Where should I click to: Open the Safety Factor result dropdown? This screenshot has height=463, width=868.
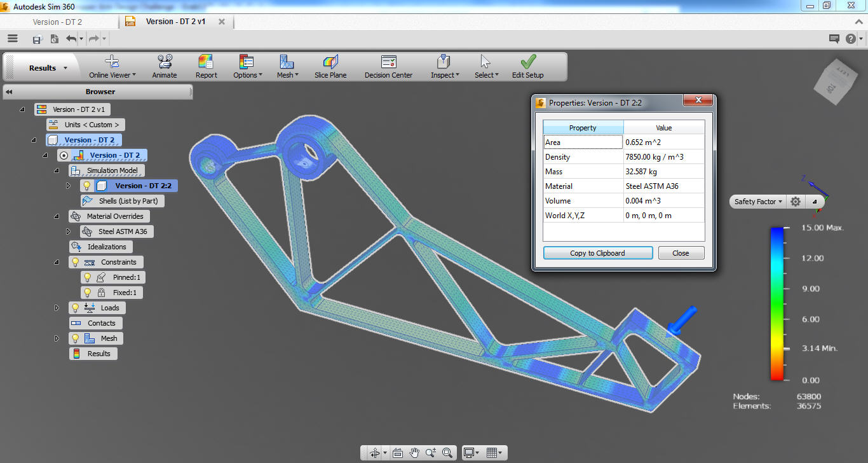[x=758, y=202]
